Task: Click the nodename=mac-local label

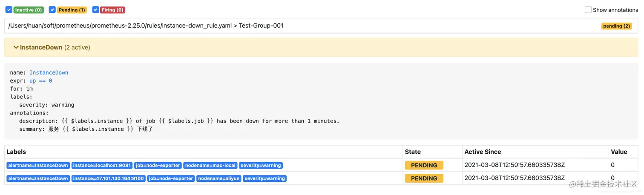Action: tap(210, 165)
